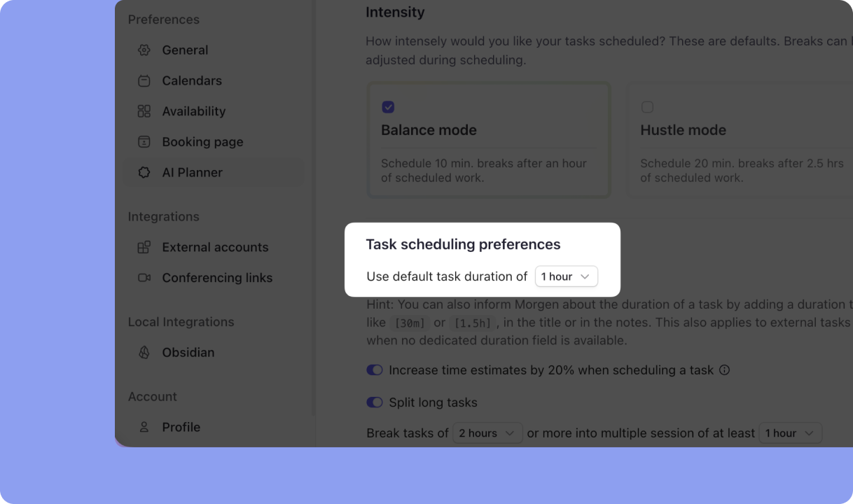
Task: Open Booking page using its sidebar icon
Action: pyautogui.click(x=144, y=141)
